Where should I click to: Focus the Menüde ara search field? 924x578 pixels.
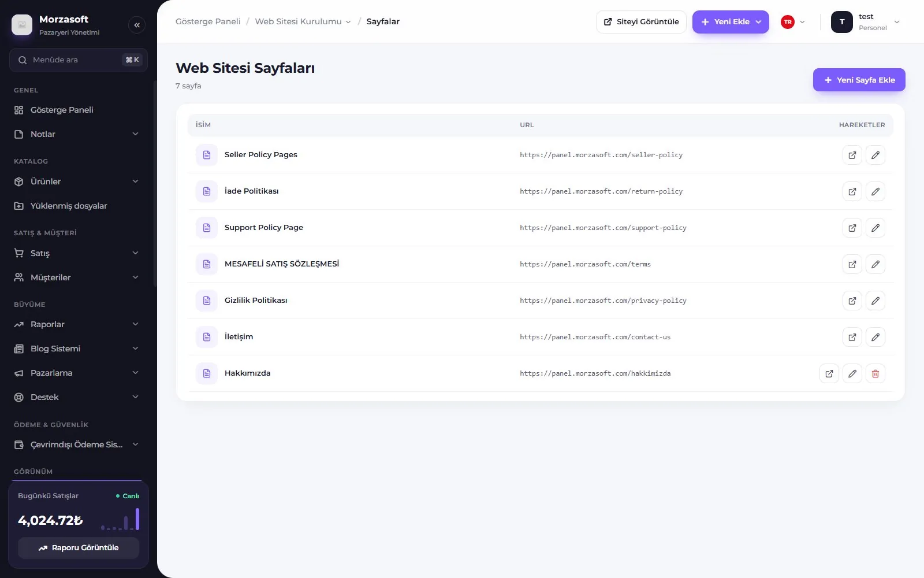tap(79, 60)
